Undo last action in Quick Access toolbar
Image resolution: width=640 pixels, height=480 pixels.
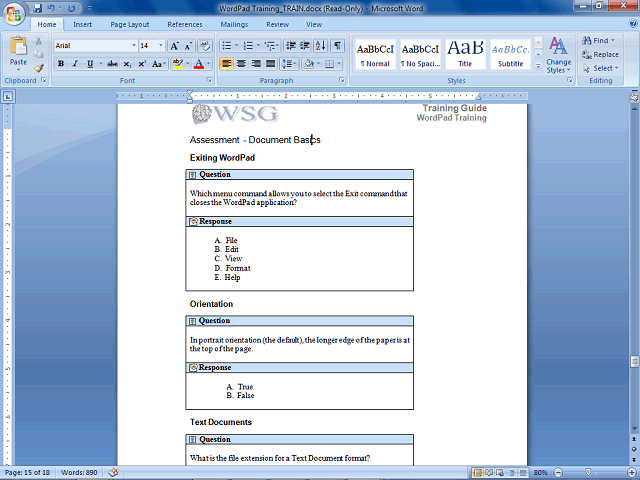click(51, 8)
